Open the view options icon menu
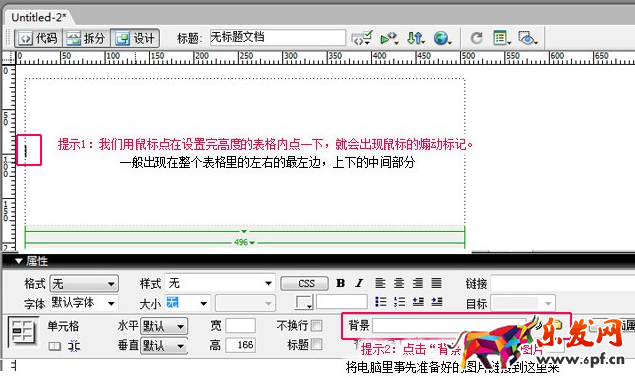 tap(502, 38)
